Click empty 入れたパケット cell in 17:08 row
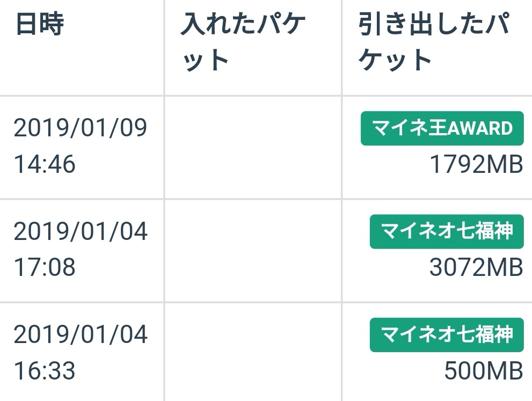 [x=253, y=250]
